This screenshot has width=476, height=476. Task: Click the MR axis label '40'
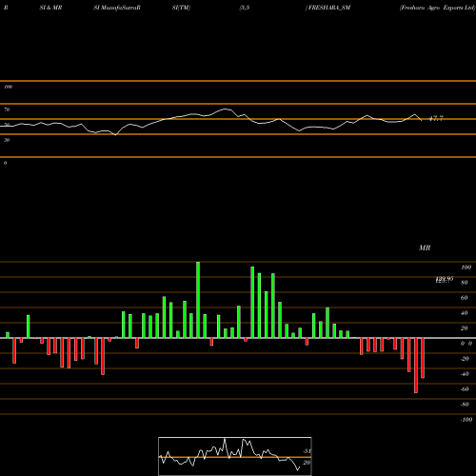click(465, 313)
